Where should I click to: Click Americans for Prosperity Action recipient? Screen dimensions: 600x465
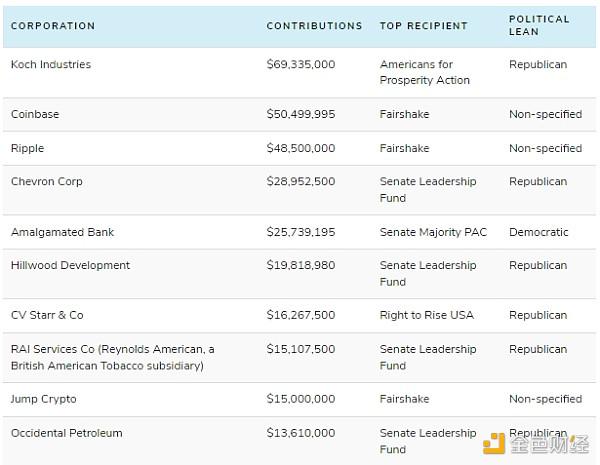[x=425, y=72]
